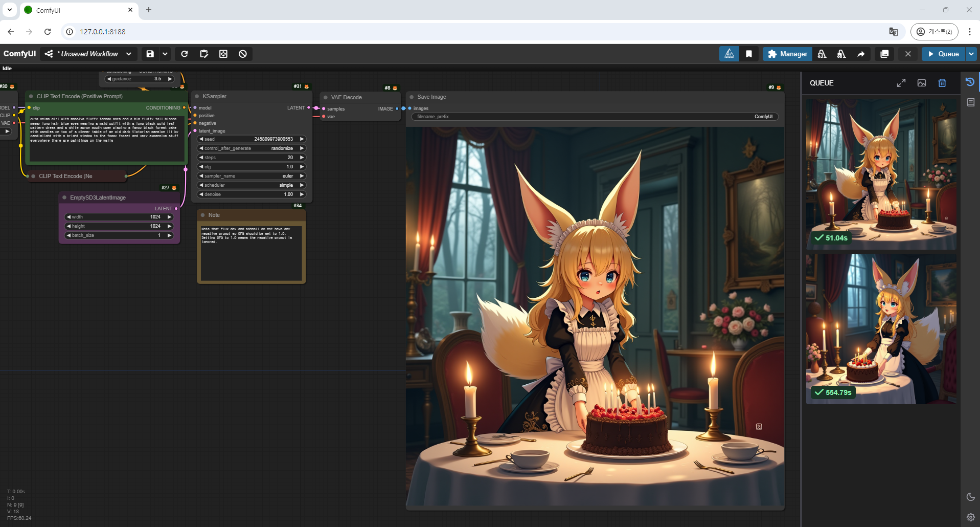This screenshot has width=980, height=527.
Task: Open the save options dropdown arrow
Action: tap(165, 54)
